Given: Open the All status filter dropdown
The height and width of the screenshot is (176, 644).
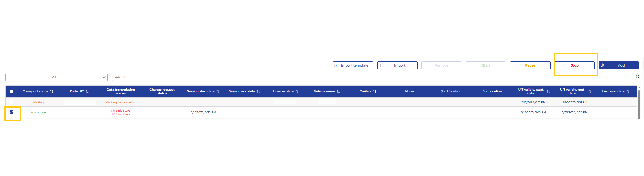Looking at the screenshot, I should [56, 77].
